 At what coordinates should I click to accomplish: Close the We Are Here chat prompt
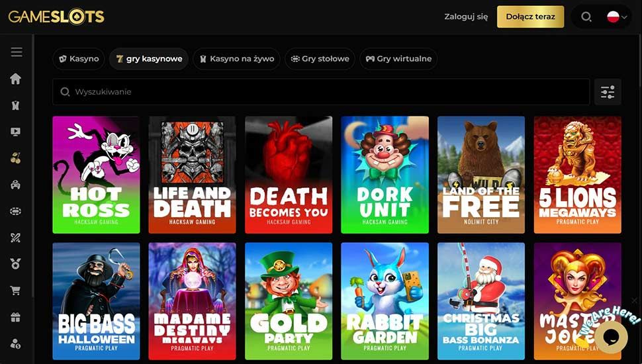[x=634, y=301]
